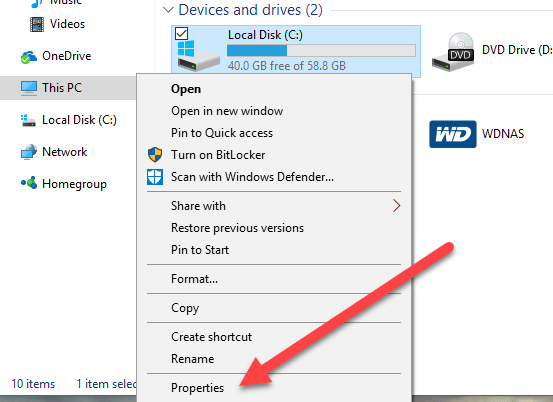Image resolution: width=553 pixels, height=402 pixels.
Task: Click the Local Disk (C:) sidebar drive icon
Action: pyautogui.click(x=28, y=120)
